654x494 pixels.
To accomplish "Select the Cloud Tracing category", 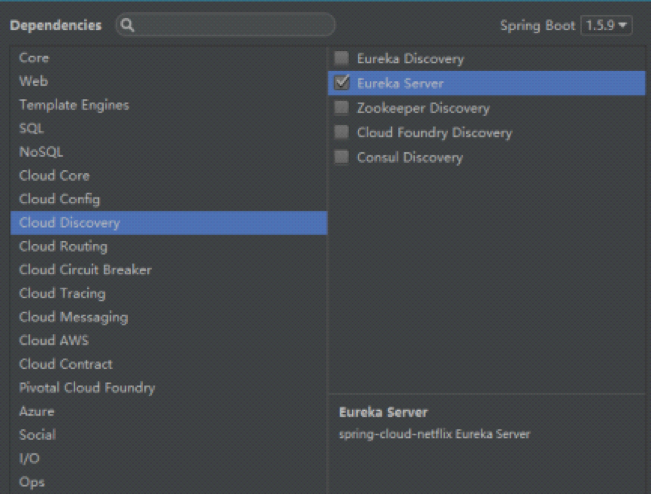I will point(169,293).
